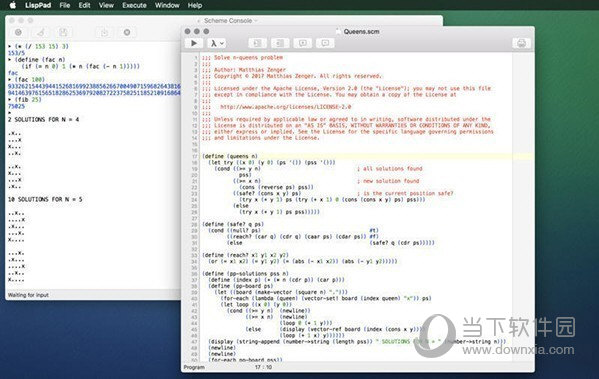Click the comment toolbar icon
The image size is (599, 379).
click(303, 43)
